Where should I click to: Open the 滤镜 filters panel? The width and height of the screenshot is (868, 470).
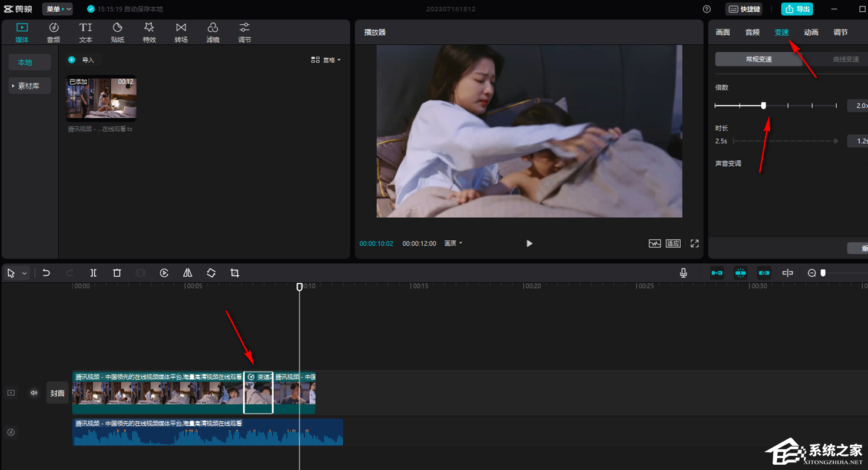point(213,32)
